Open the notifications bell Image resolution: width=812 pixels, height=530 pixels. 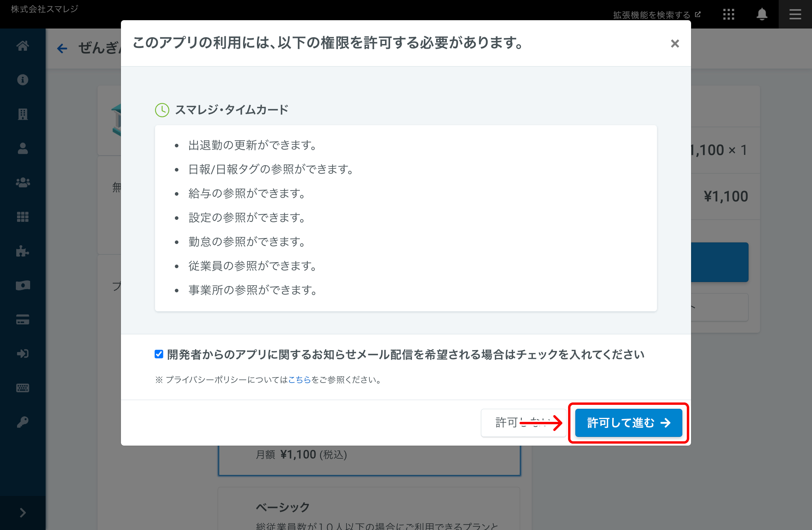(762, 15)
